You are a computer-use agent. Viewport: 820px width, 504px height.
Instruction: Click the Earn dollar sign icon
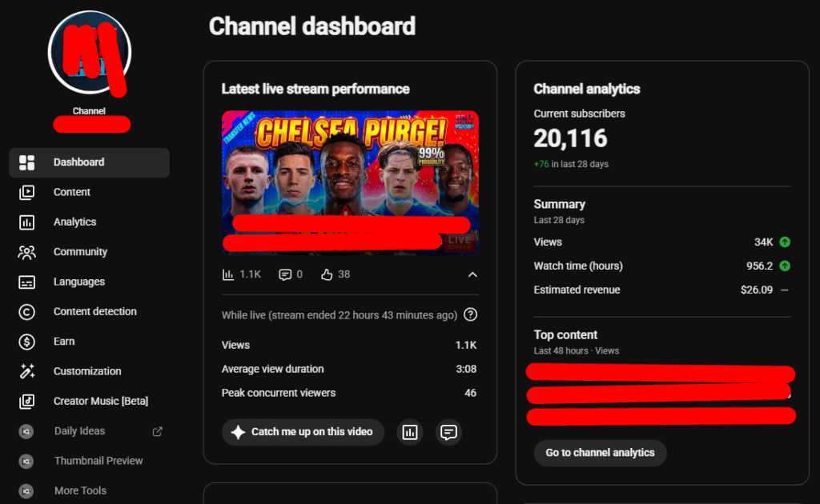pyautogui.click(x=26, y=342)
